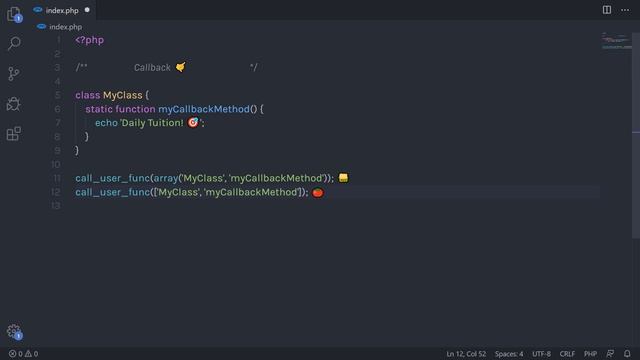Click myCallbackMethod function name on line 6
Viewport: 640px width, 360px height.
click(x=204, y=109)
